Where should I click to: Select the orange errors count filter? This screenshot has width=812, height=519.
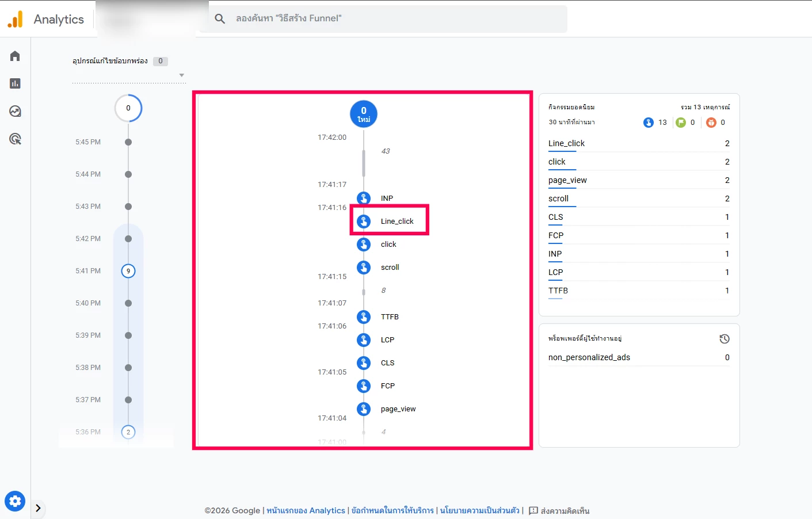[x=716, y=123]
